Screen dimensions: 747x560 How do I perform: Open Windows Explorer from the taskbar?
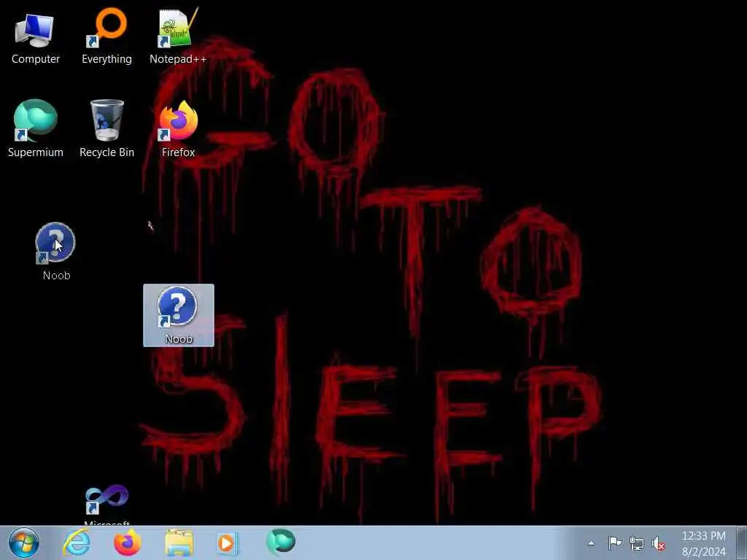(x=179, y=542)
